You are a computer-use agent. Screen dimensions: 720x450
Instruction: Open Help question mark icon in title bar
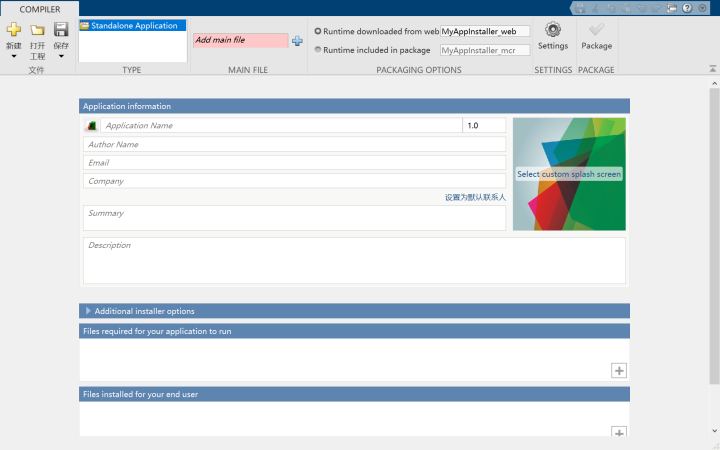(687, 8)
